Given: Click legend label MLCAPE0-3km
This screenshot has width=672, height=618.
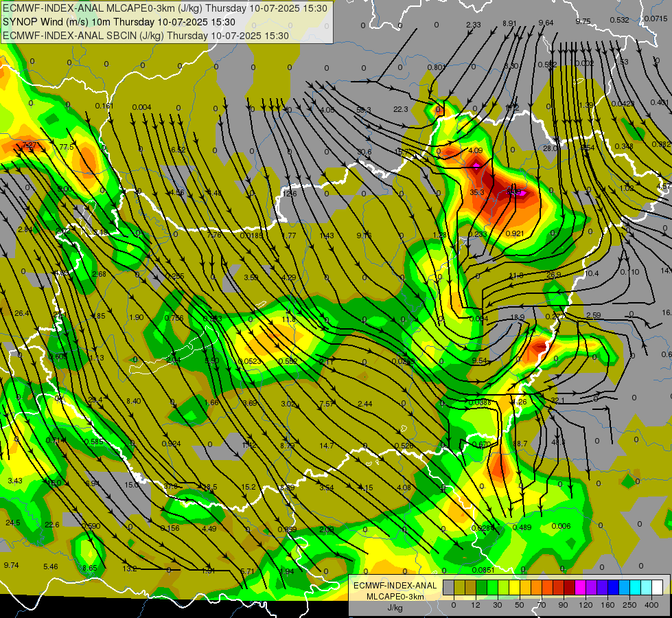Looking at the screenshot, I should click(x=395, y=596).
